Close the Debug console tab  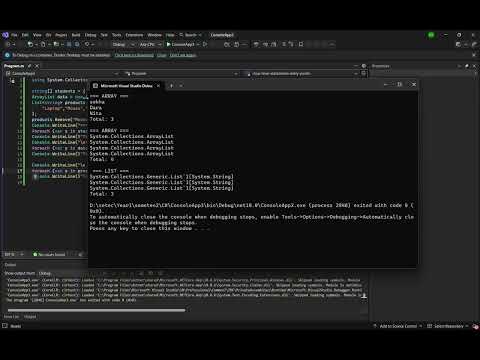pos(158,86)
